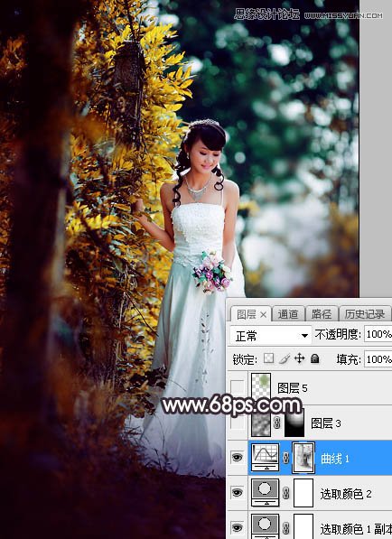Toggle lock image pixels brush icon
The image size is (392, 539).
285,358
